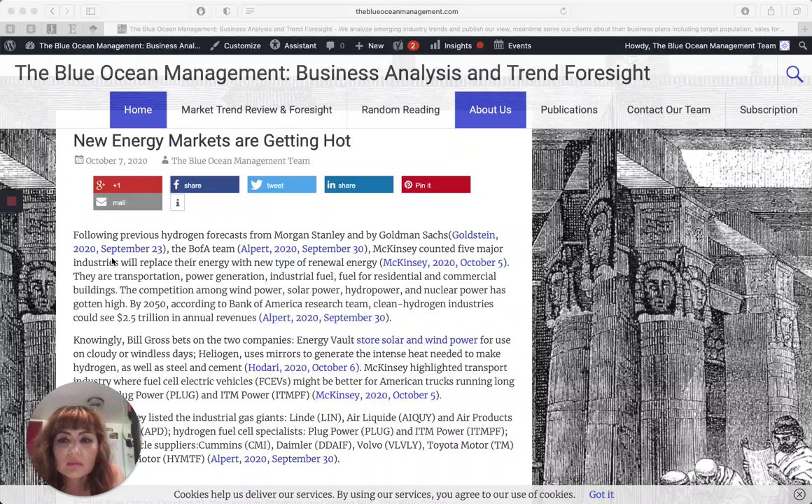Viewport: 812px width, 504px height.
Task: Click the October 7, 2020 post date
Action: (116, 160)
